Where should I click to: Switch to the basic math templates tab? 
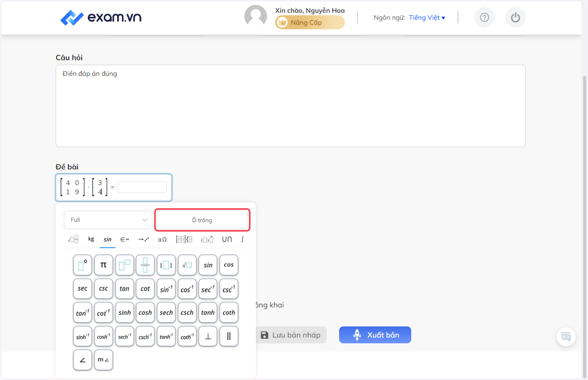tap(73, 239)
